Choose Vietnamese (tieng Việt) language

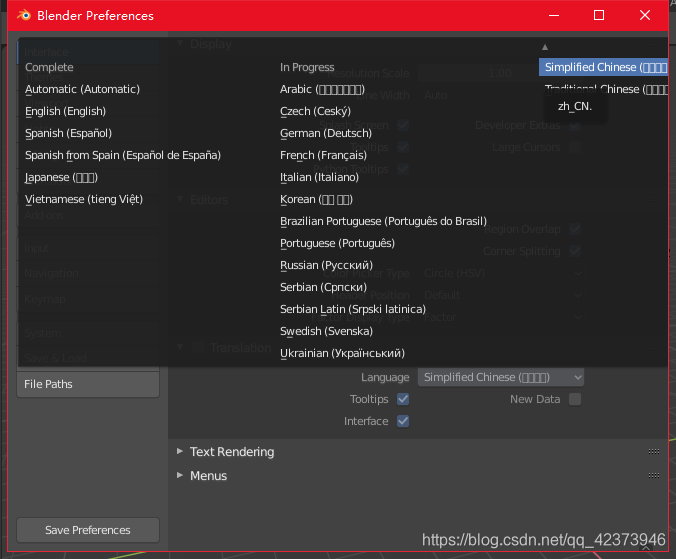(84, 199)
